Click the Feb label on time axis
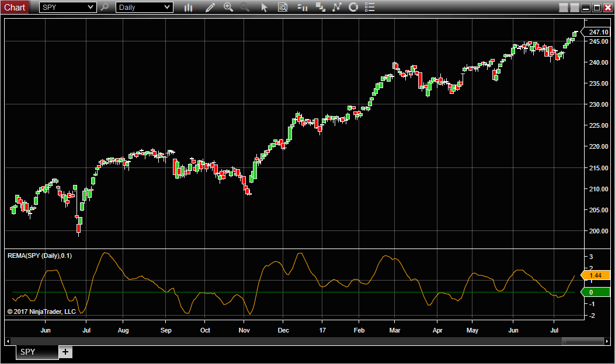The width and height of the screenshot is (615, 364). 359,330
